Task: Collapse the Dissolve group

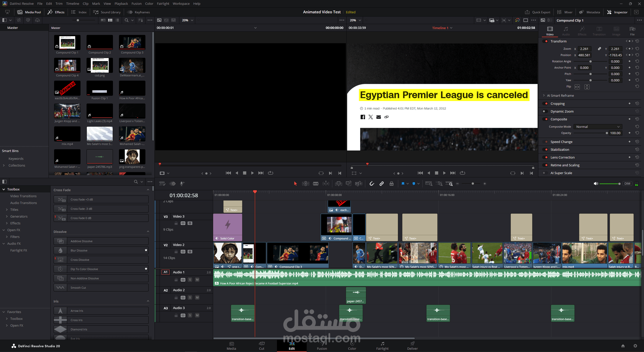Action: pos(148,232)
